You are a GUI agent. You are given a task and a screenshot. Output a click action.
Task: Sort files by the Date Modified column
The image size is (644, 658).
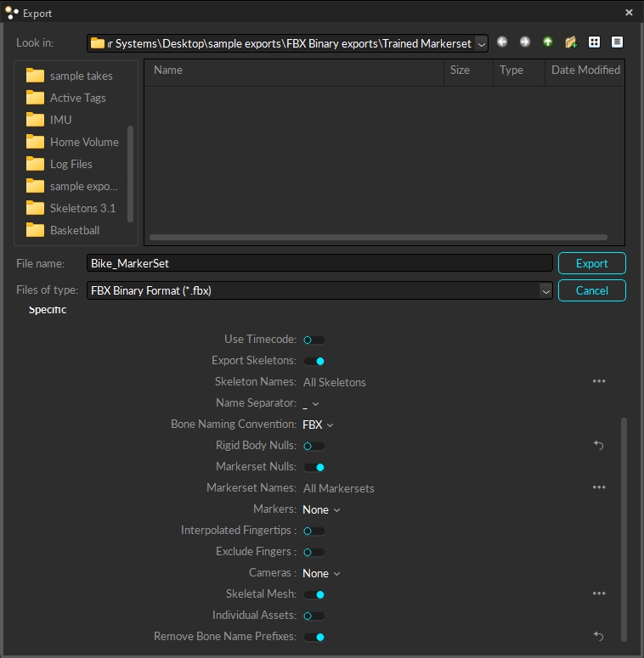point(585,70)
